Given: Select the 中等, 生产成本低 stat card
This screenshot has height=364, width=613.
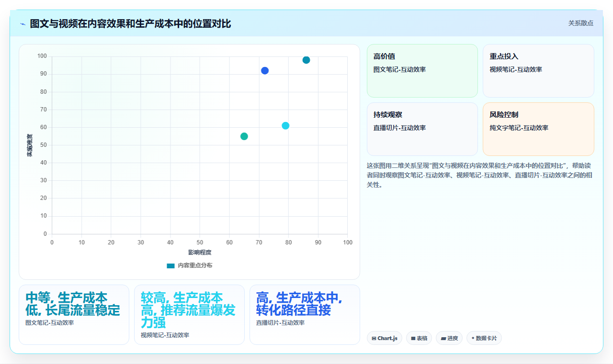Looking at the screenshot, I should 74,315.
